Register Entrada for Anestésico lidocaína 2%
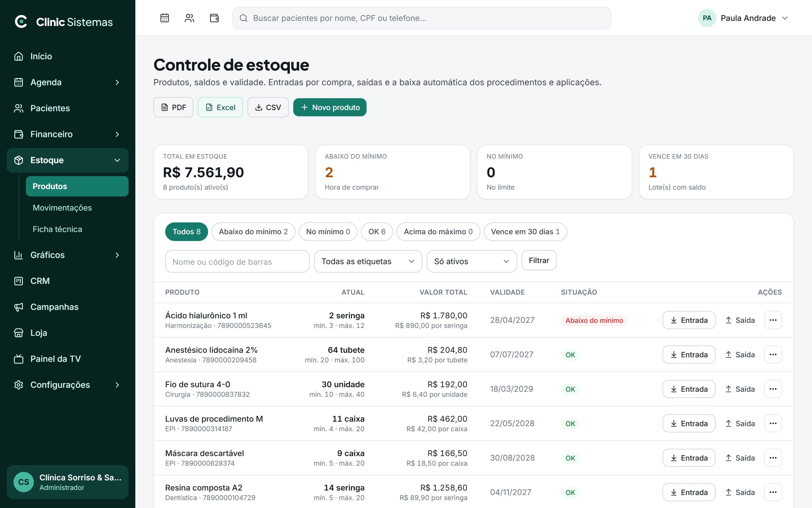The width and height of the screenshot is (812, 508). [x=689, y=354]
